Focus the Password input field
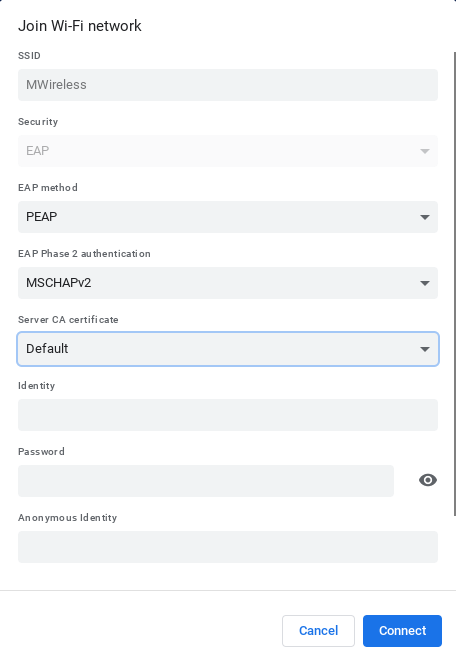 pyautogui.click(x=206, y=481)
